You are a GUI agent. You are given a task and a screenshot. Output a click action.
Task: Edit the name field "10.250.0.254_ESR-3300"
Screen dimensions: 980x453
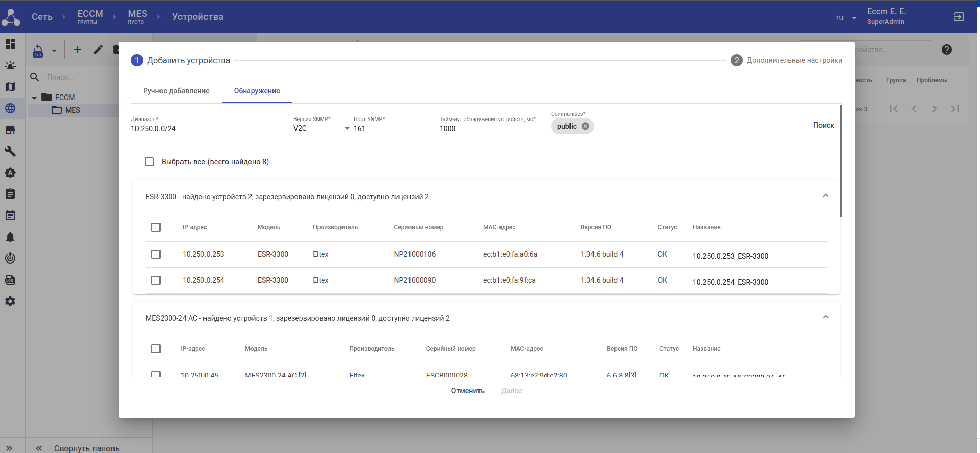click(750, 282)
